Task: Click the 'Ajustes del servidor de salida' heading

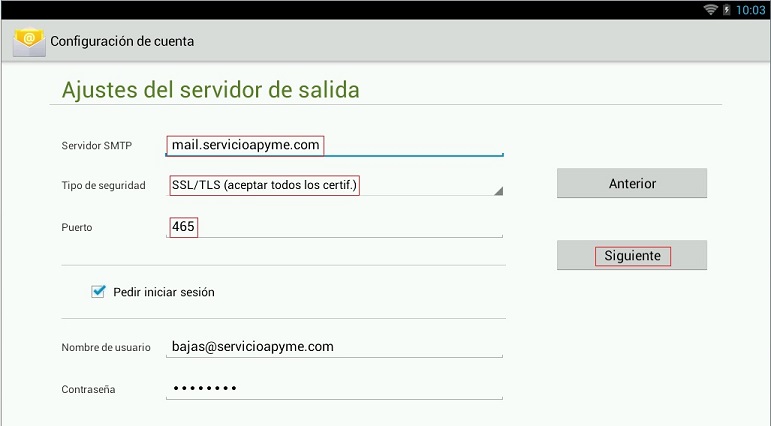Action: coord(210,90)
